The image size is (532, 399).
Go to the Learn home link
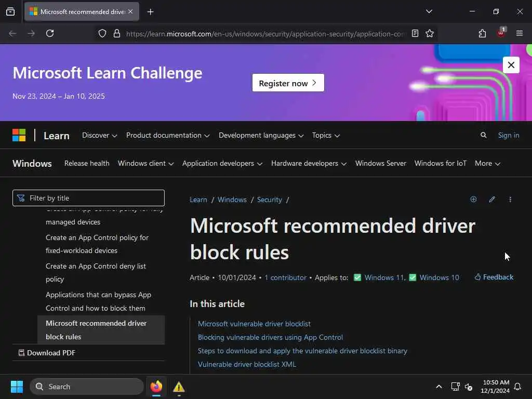(56, 136)
